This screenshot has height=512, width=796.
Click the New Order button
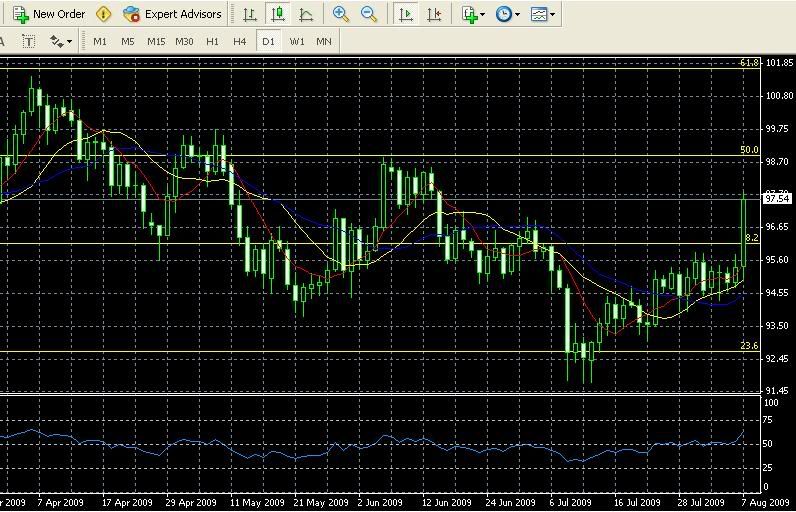click(50, 14)
